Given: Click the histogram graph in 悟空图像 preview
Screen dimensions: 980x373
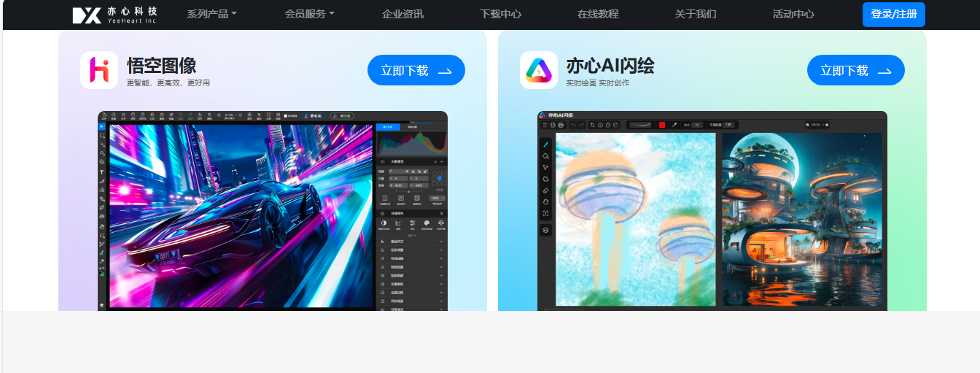Looking at the screenshot, I should tap(411, 144).
